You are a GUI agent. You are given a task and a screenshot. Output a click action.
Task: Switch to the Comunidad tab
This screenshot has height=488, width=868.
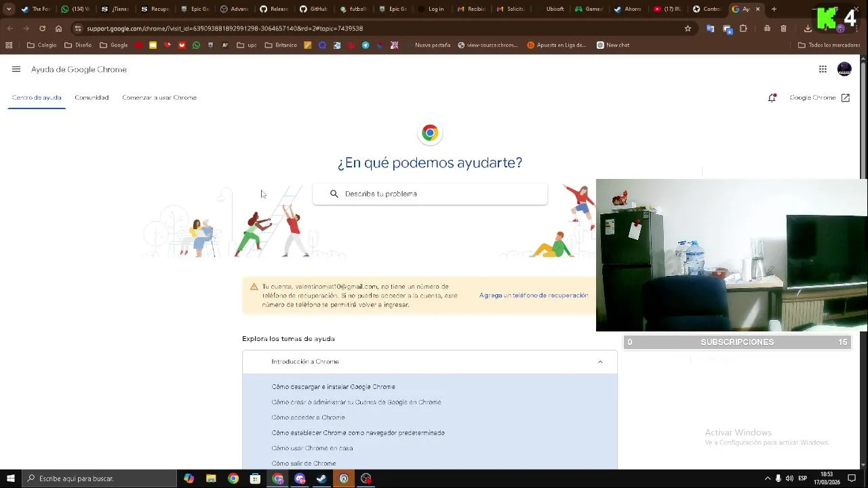[92, 98]
